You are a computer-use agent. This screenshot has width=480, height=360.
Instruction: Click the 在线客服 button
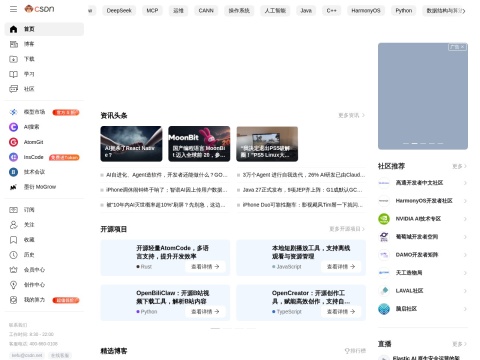(60, 355)
